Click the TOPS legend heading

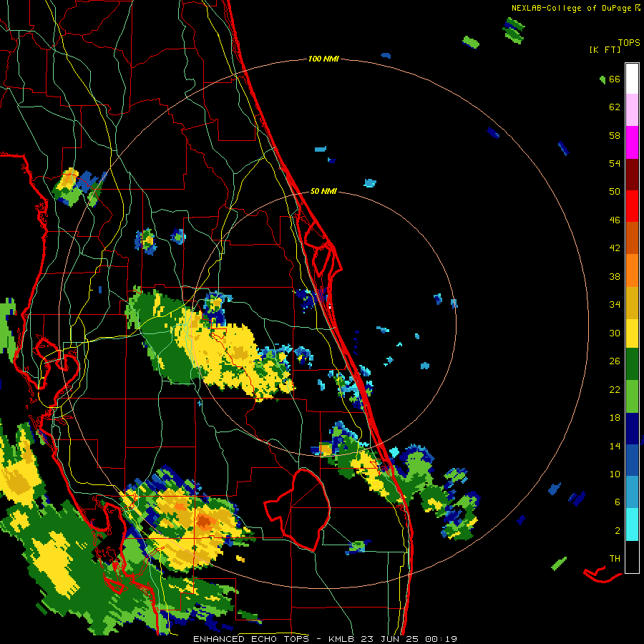629,43
